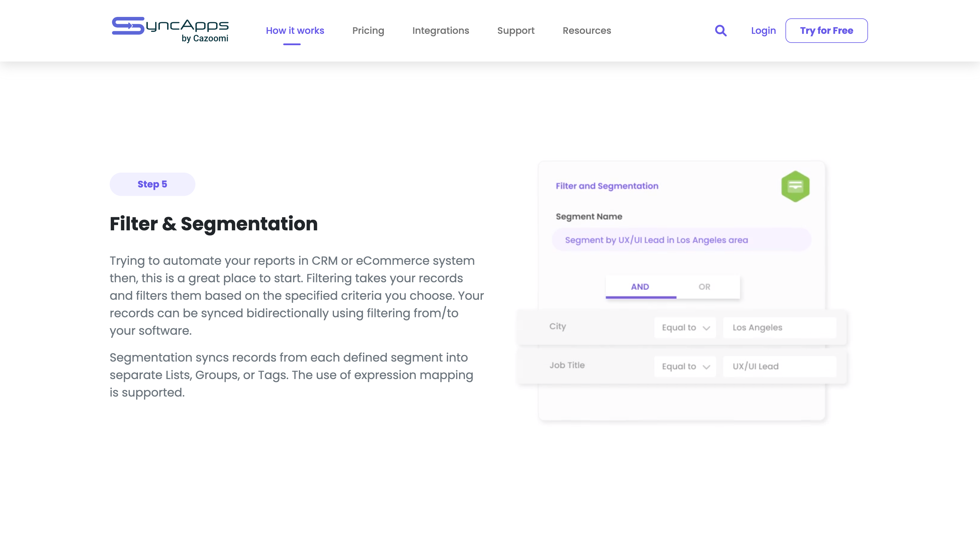Screen dimensions: 980x533
Task: Open the How it works menu
Action: click(295, 30)
